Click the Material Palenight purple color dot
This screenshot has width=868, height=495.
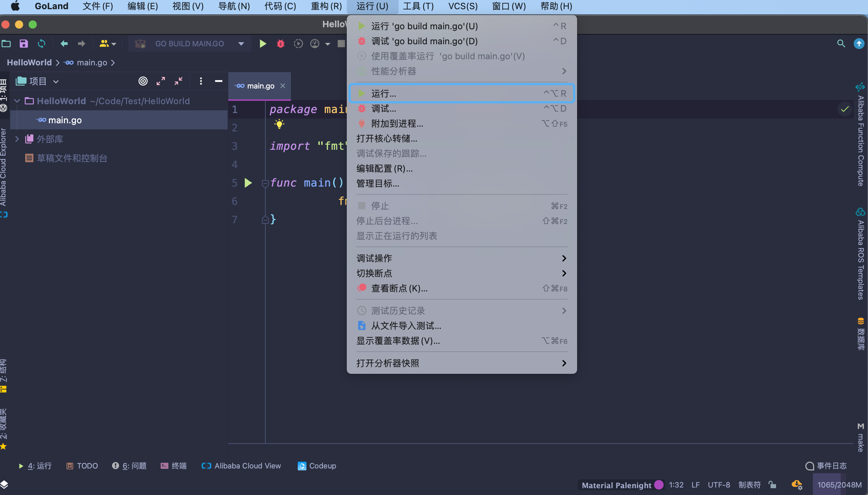[659, 485]
